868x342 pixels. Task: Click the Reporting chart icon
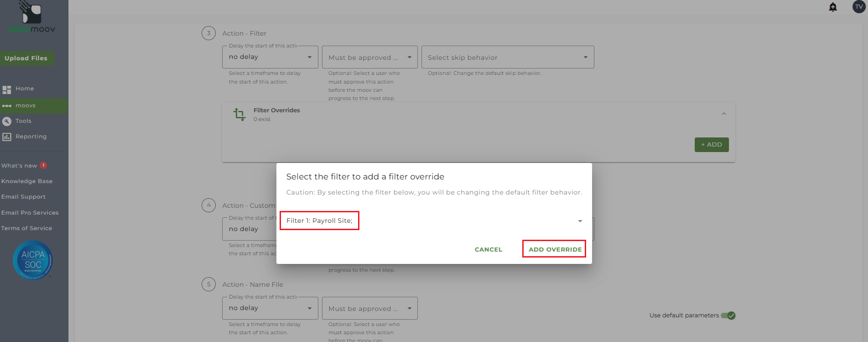pos(7,137)
